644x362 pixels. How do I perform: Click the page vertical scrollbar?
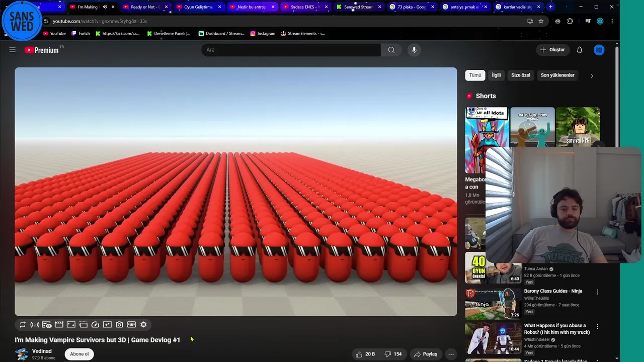click(617, 201)
